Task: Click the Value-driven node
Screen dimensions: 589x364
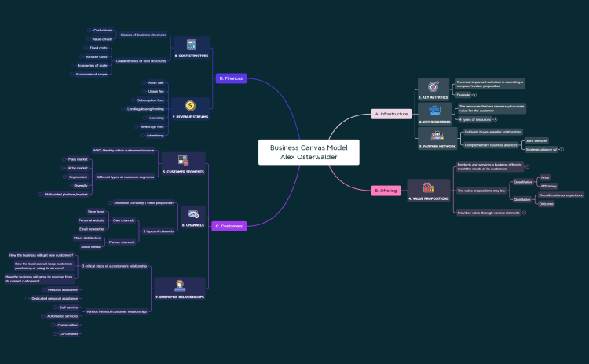Action: tap(102, 39)
